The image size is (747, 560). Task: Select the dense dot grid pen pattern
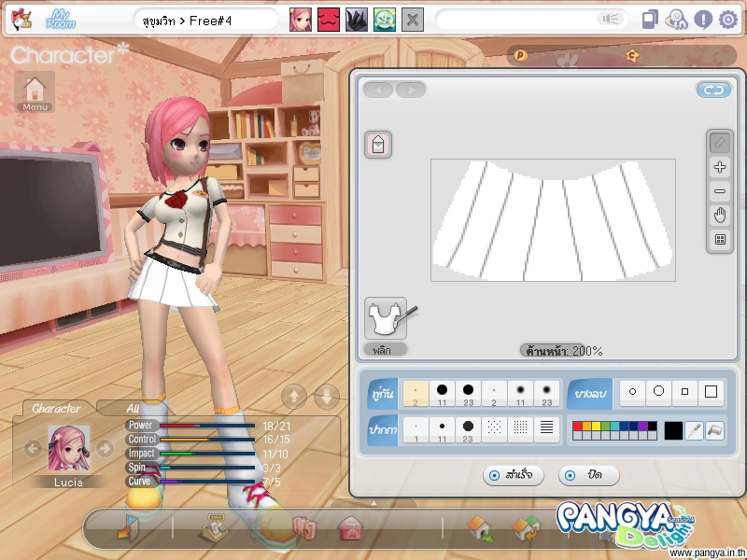(520, 428)
